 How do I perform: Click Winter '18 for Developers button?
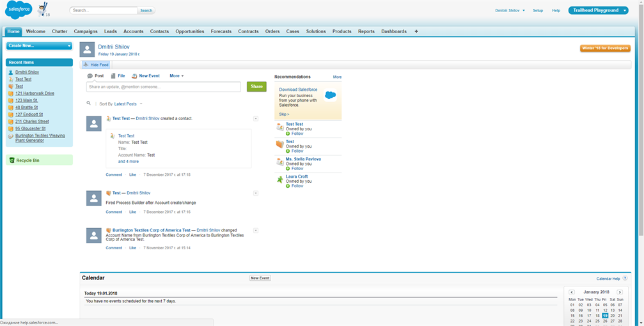(x=605, y=48)
